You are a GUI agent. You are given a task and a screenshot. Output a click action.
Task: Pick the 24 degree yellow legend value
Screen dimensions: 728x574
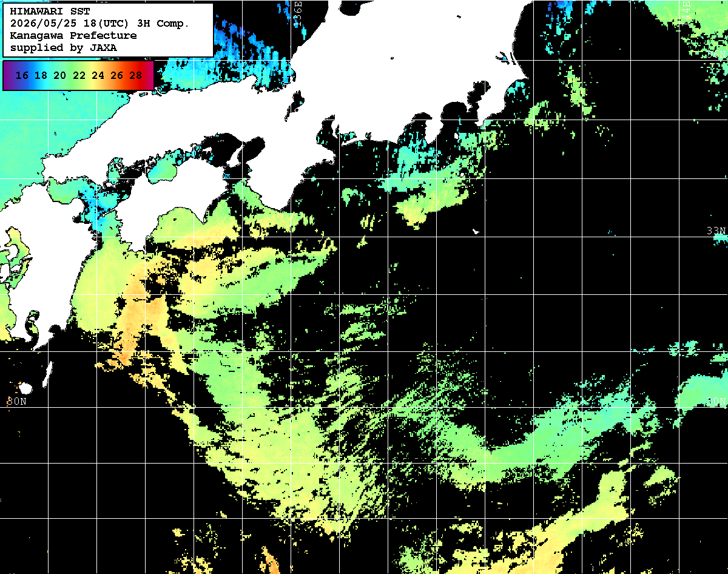pos(98,76)
